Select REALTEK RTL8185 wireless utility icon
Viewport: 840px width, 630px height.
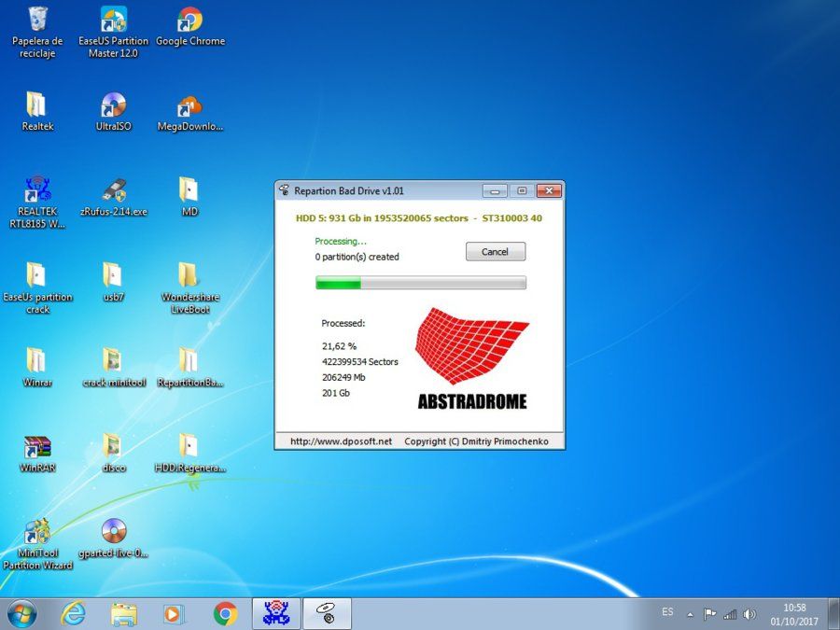(x=37, y=203)
